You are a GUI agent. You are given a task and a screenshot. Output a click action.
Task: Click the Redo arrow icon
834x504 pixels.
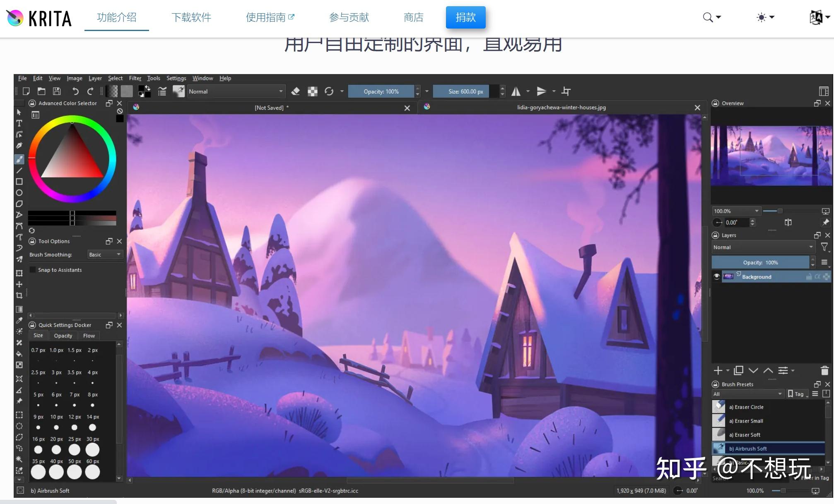90,91
